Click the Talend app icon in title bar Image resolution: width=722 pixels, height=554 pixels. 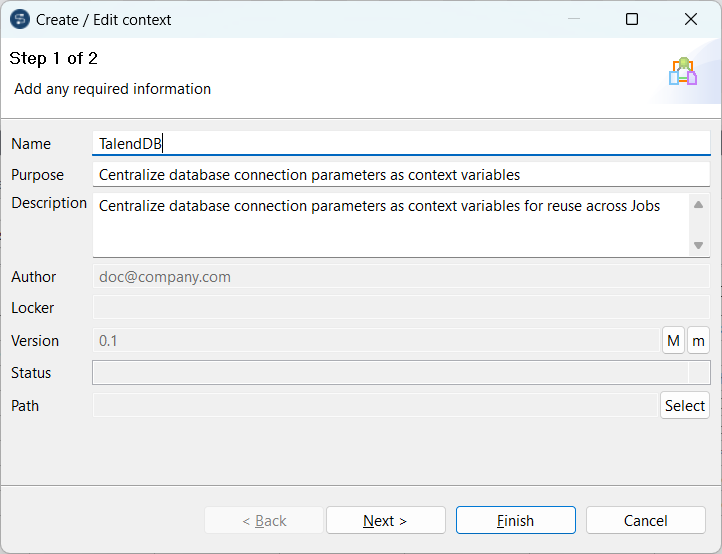point(19,19)
